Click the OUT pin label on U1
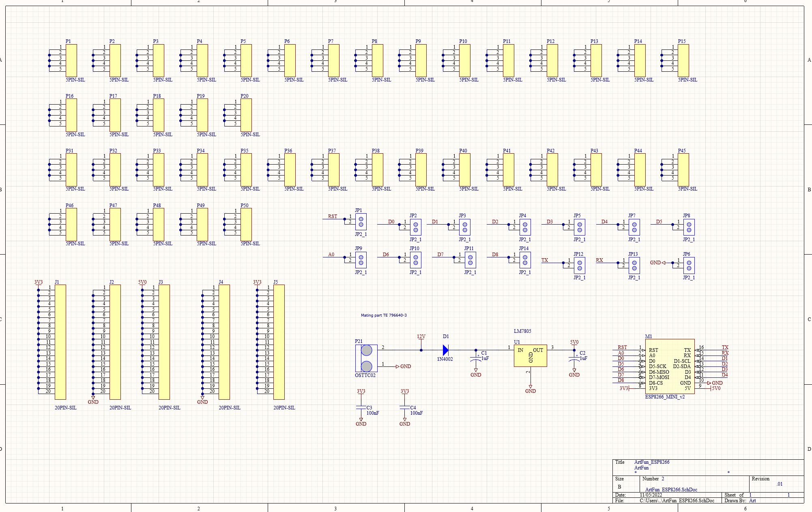This screenshot has width=812, height=512. [x=538, y=350]
